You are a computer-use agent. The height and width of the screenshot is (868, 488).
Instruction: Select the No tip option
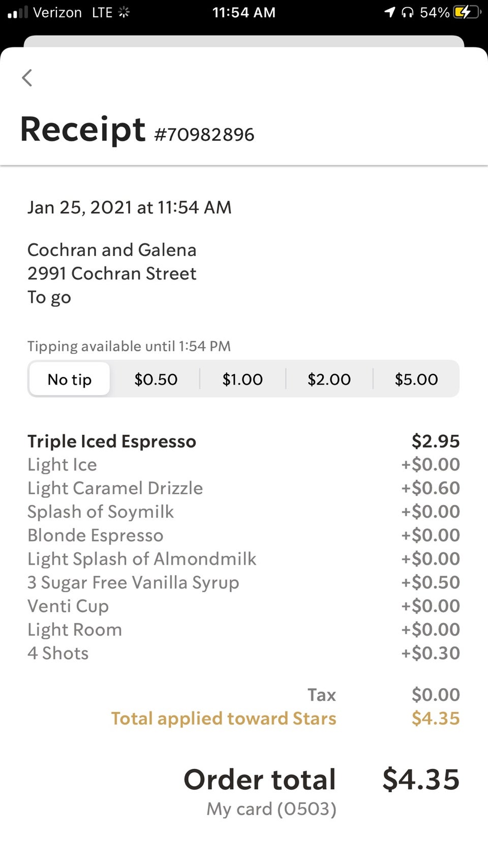(x=70, y=379)
